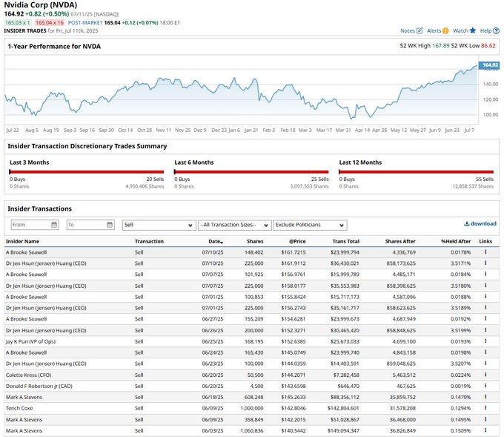Expand the Sell transaction type dropdown
This screenshot has width=504, height=437.
[158, 225]
